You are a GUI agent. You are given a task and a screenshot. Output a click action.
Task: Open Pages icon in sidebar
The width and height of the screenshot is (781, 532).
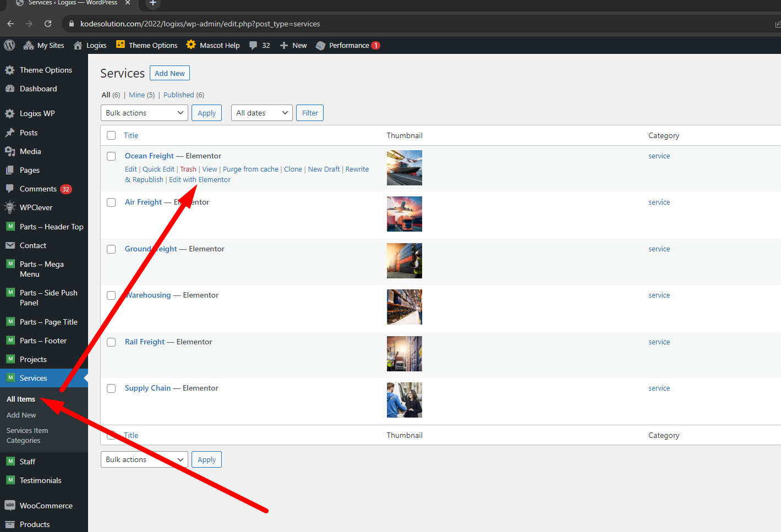tap(10, 170)
